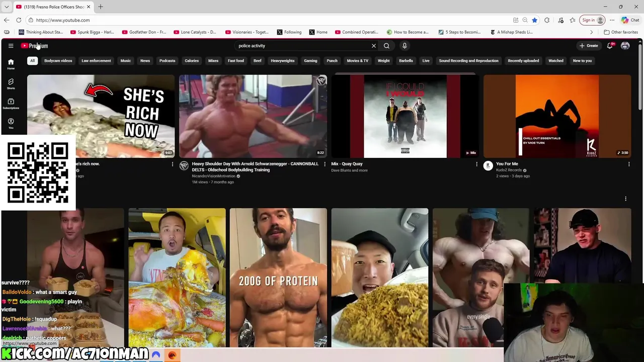
Task: Open the Quay Quay mix thumbnail
Action: coord(405,116)
